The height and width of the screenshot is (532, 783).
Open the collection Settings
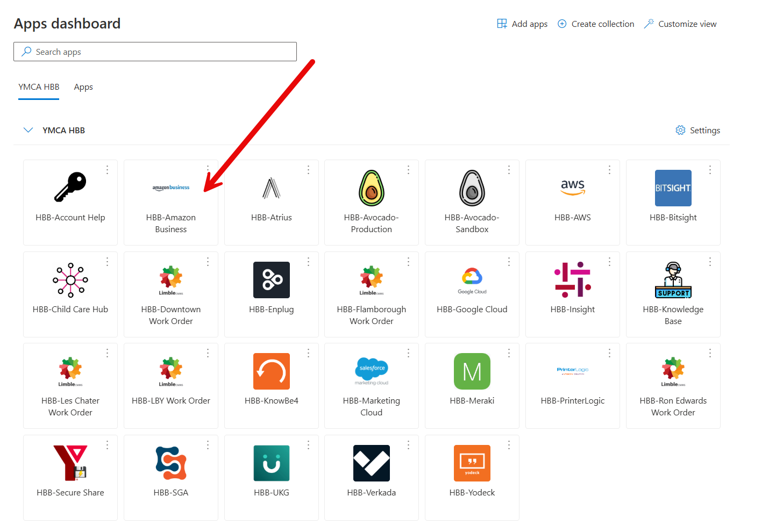(x=698, y=130)
